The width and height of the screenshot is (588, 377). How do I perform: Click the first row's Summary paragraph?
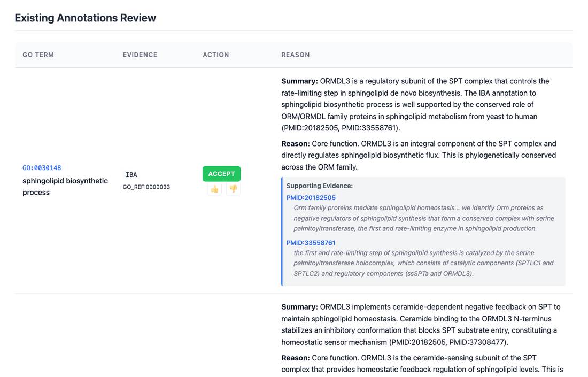[415, 105]
